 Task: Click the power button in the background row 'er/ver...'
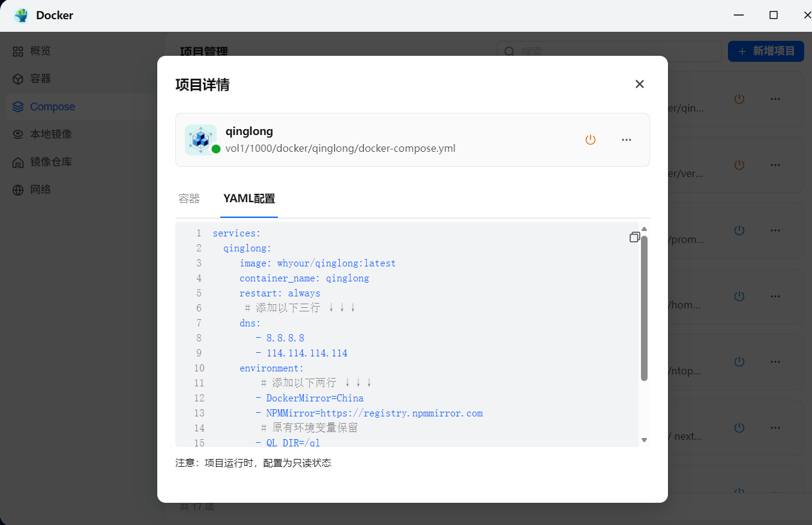coord(739,164)
